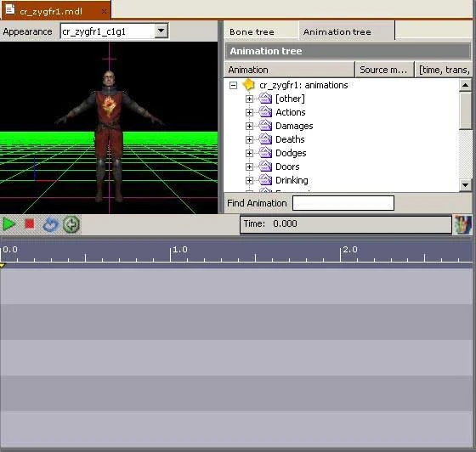Click the Actions folder icon

tap(265, 112)
